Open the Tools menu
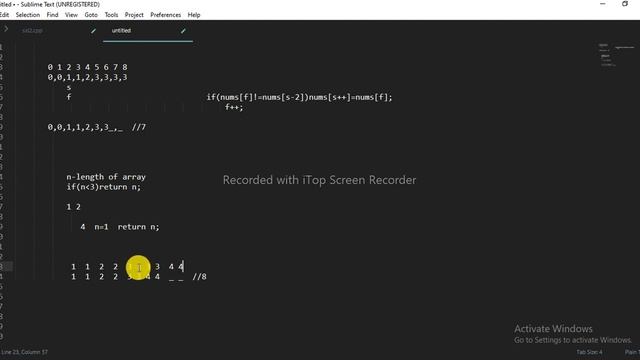 click(x=111, y=15)
